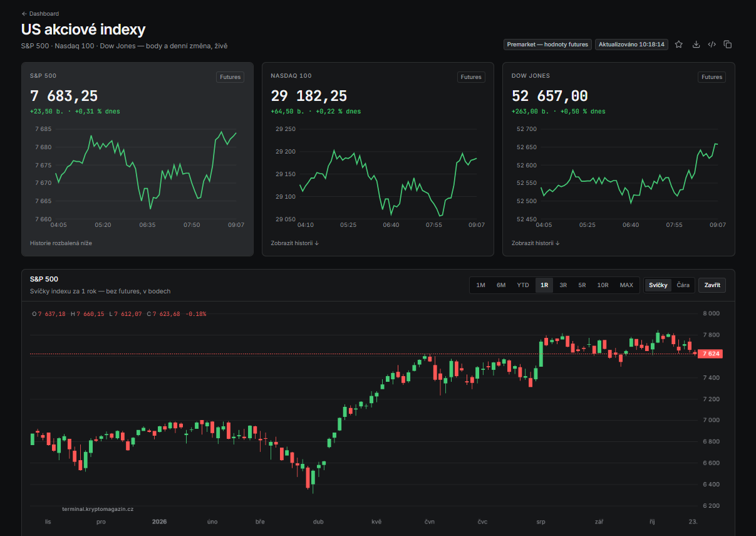Click Futures badge on S&P 500 card
This screenshot has width=756, height=536.
coord(230,77)
